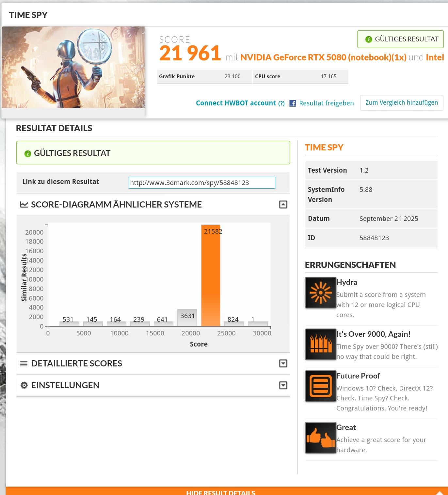Click the Great thumbs-up achievement icon
Screen dimensions: 448x495
(321, 438)
